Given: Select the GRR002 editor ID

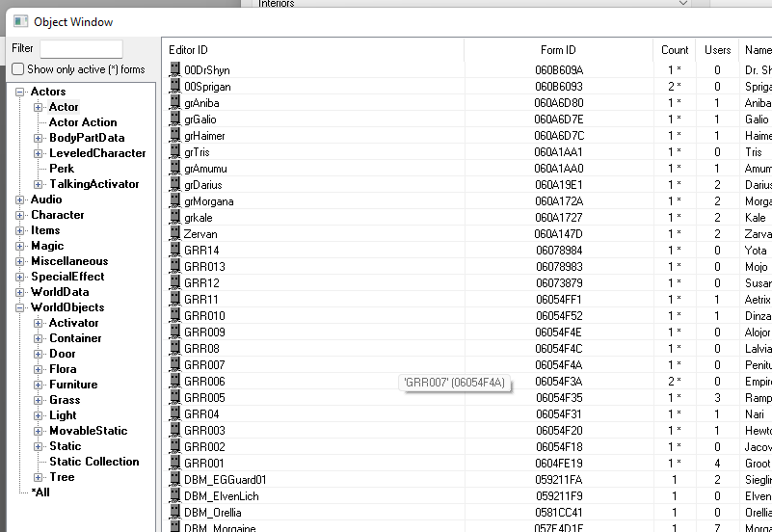Looking at the screenshot, I should pos(204,446).
